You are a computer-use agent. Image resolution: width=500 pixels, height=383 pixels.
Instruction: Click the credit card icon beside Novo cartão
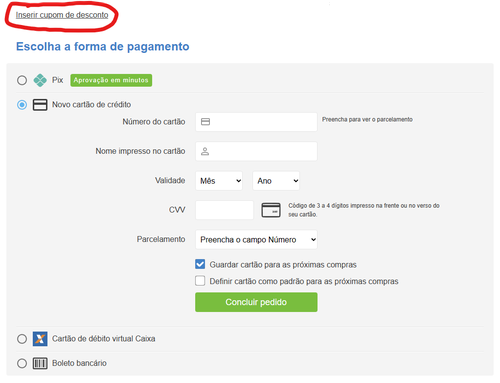tap(40, 105)
